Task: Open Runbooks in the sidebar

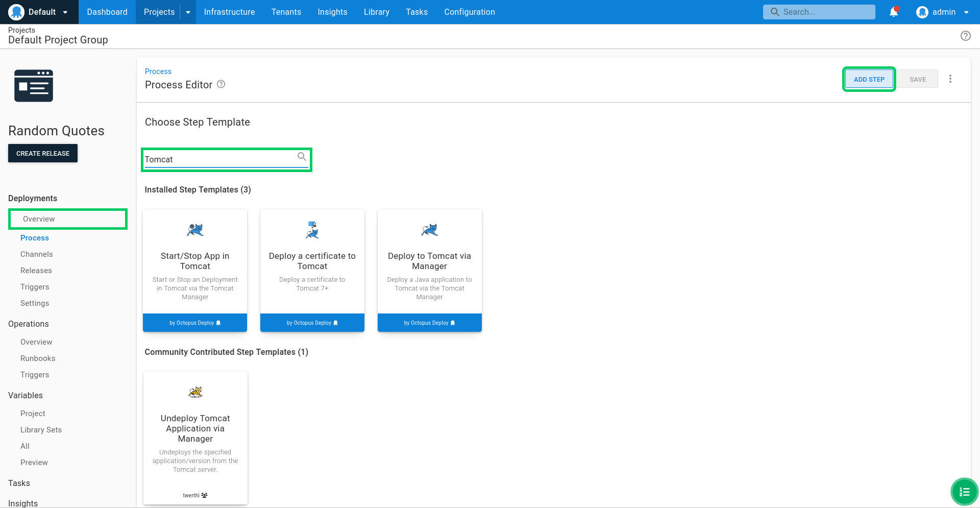Action: click(x=38, y=358)
